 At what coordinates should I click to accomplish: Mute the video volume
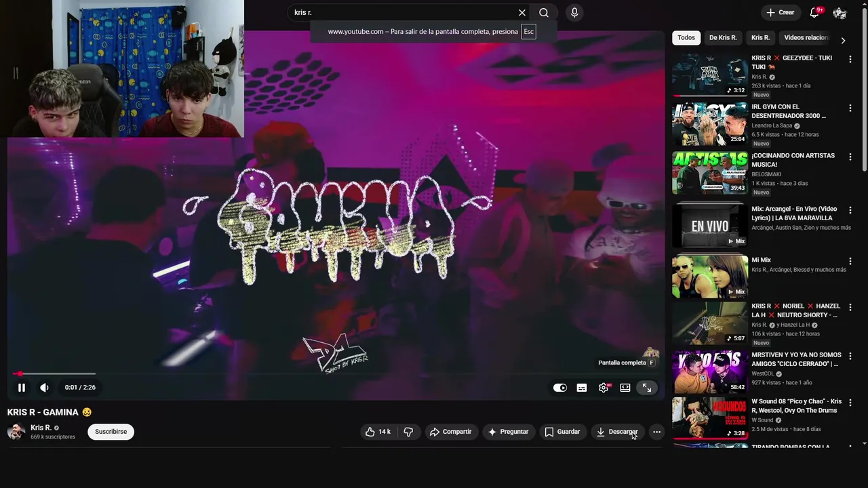coord(44,388)
